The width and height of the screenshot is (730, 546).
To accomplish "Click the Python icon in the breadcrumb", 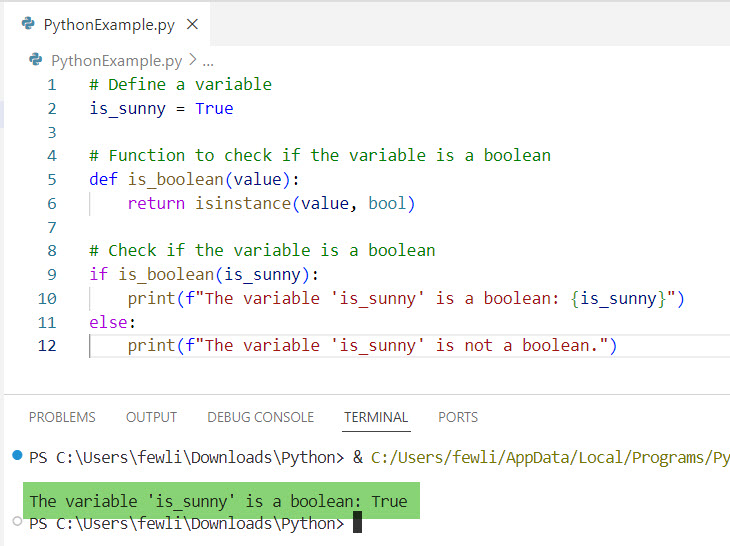I will coord(36,60).
